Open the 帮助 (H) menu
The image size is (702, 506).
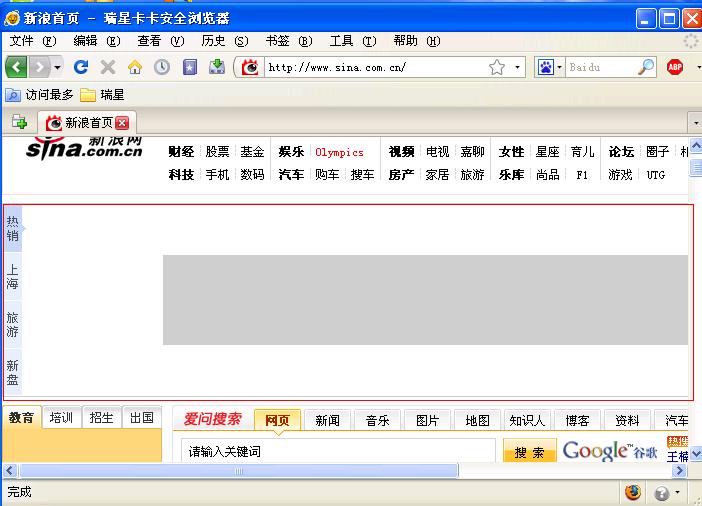click(417, 41)
